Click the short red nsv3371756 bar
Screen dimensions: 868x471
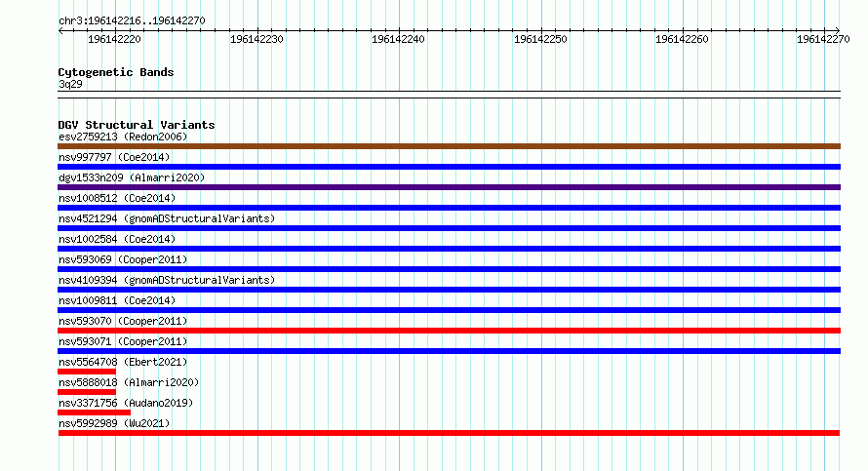pos(94,412)
